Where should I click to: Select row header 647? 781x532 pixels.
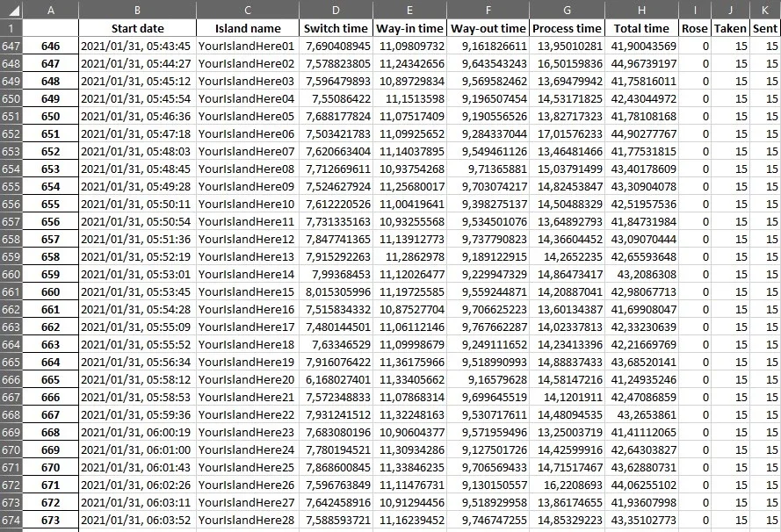click(x=11, y=47)
